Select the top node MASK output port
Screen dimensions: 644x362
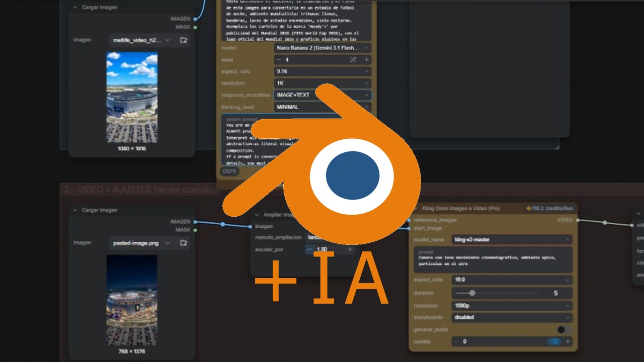(x=195, y=27)
